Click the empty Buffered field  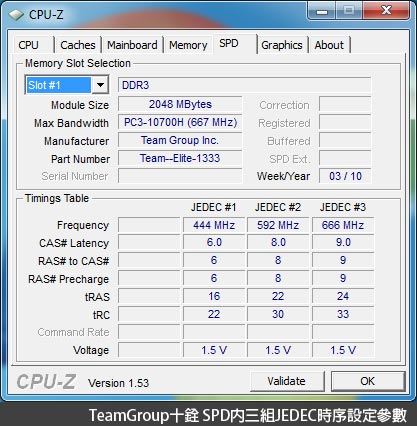pyautogui.click(x=345, y=140)
